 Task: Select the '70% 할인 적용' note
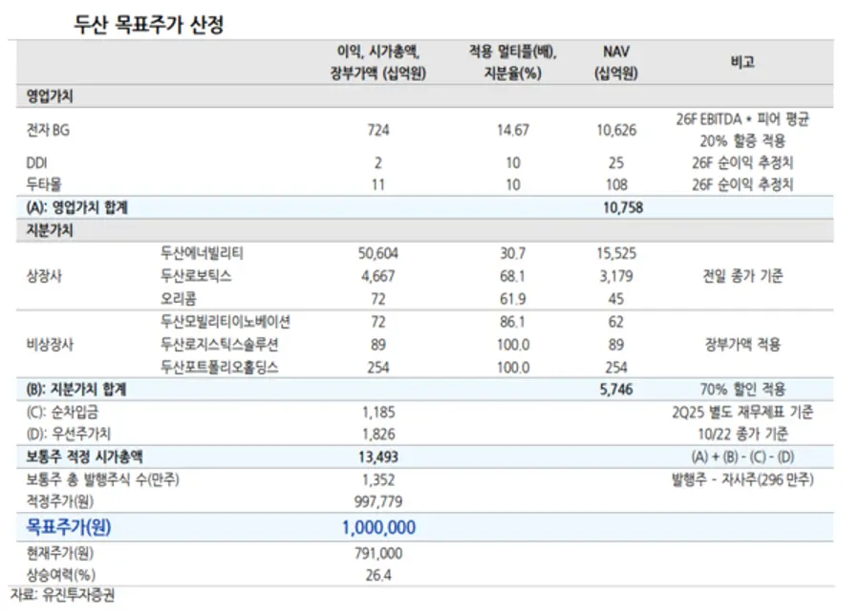(x=742, y=390)
